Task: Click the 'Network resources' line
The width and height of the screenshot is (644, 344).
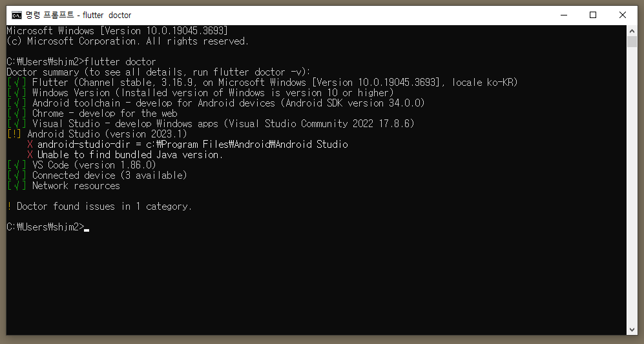Action: [76, 185]
